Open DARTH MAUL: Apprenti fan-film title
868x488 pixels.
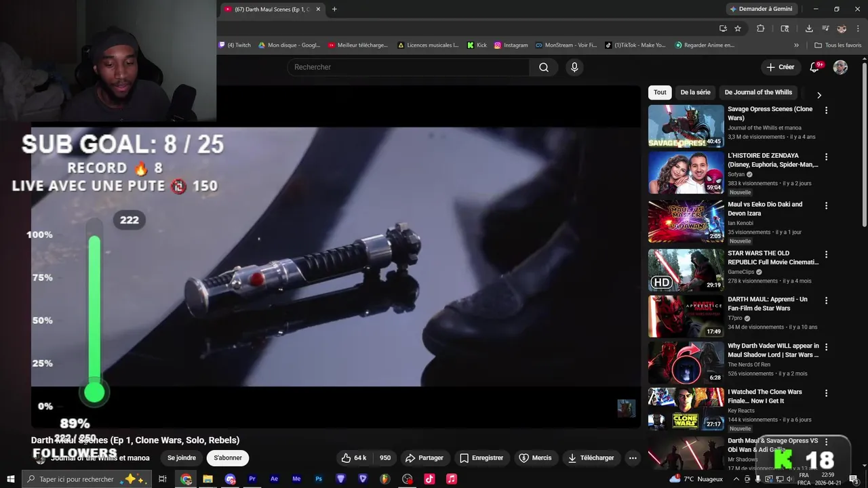pyautogui.click(x=768, y=304)
